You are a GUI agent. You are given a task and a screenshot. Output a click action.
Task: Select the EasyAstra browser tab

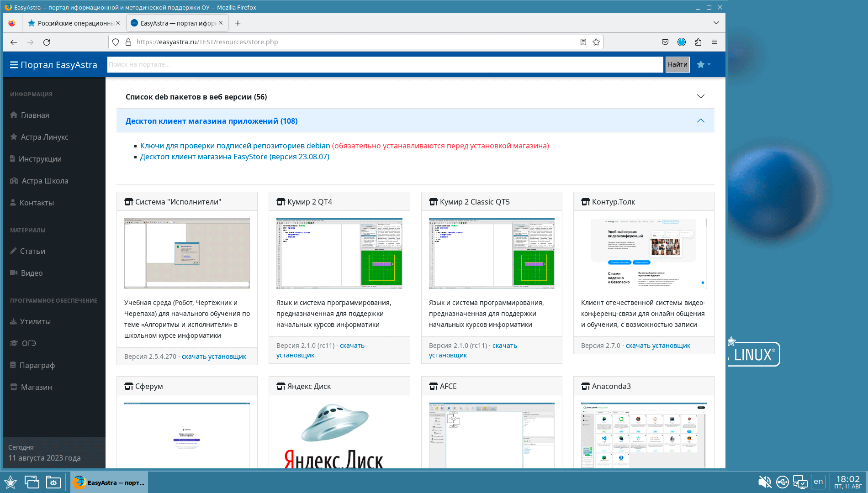(176, 23)
